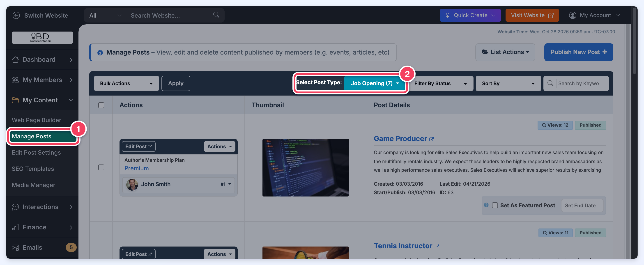Click the magnifier icon in Search Website

point(216,15)
